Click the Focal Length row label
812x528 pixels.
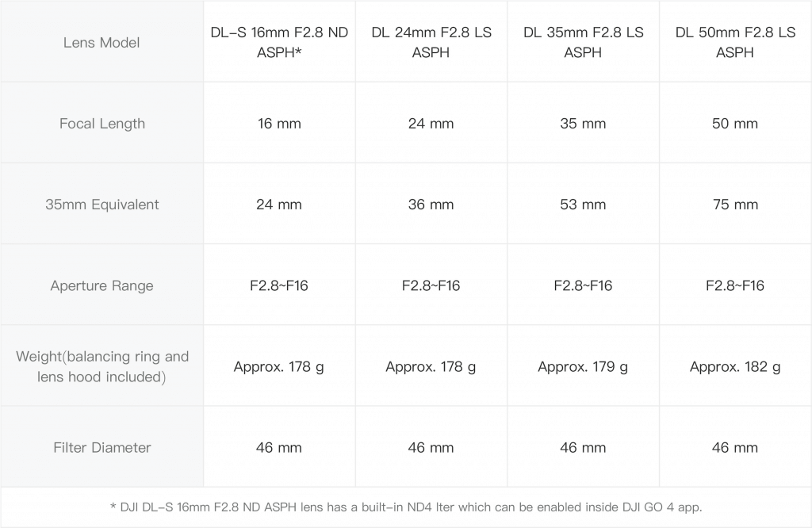coord(101,124)
